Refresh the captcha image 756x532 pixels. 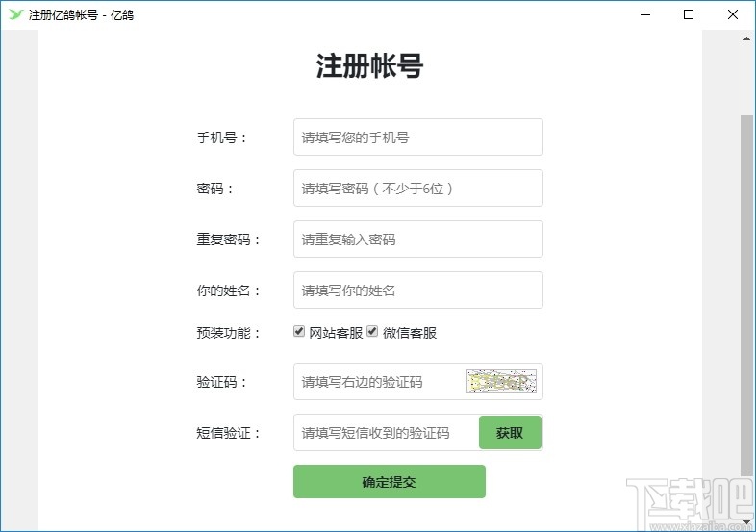[500, 382]
